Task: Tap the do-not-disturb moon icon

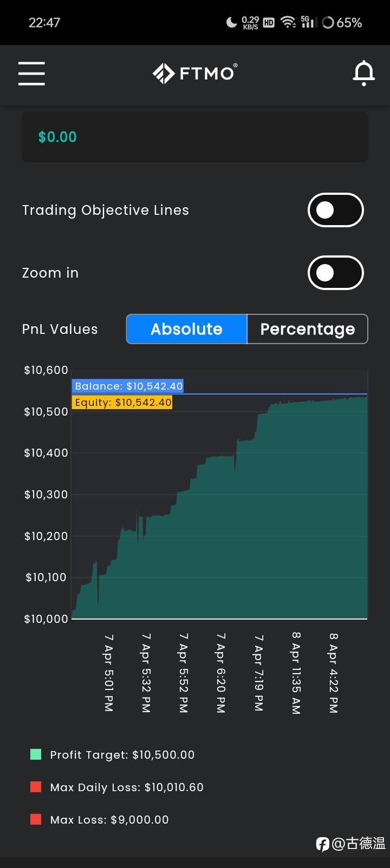Action: 231,22
